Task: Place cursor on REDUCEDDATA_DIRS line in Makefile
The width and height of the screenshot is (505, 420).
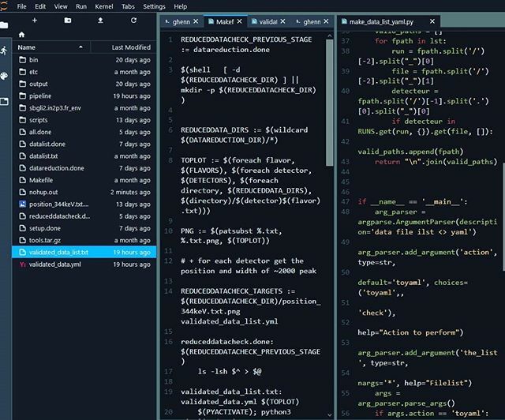Action: (244, 130)
